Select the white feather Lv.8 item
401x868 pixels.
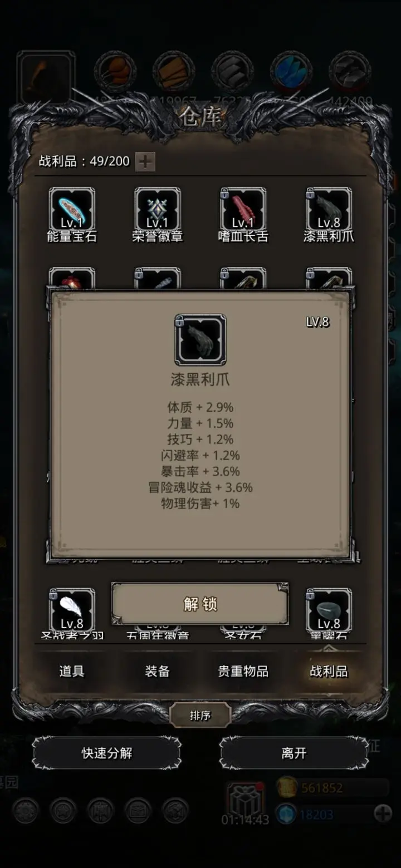[x=72, y=610]
